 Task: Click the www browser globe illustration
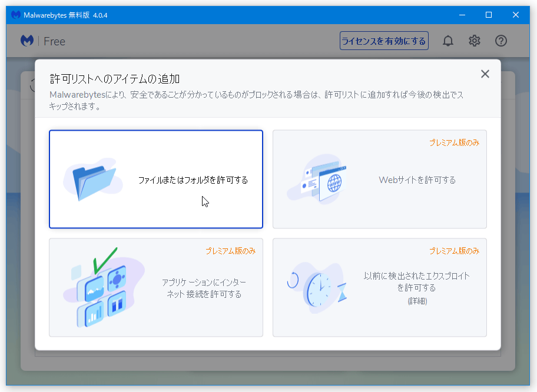pyautogui.click(x=317, y=180)
